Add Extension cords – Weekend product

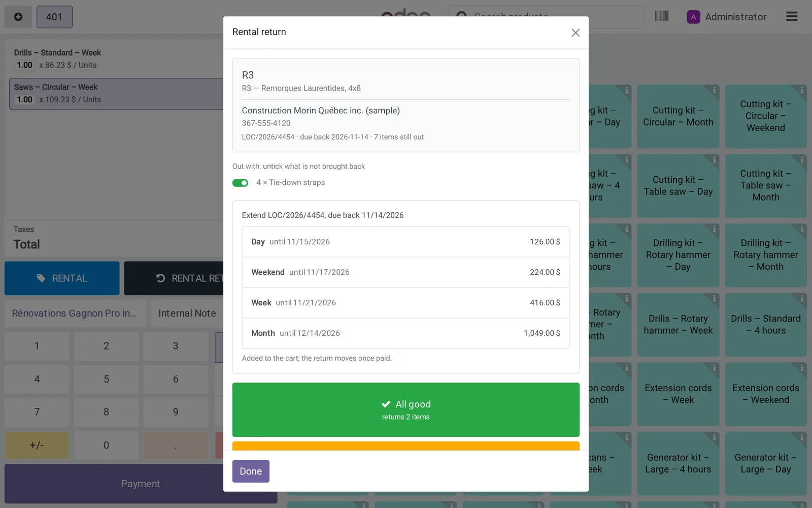pos(765,394)
